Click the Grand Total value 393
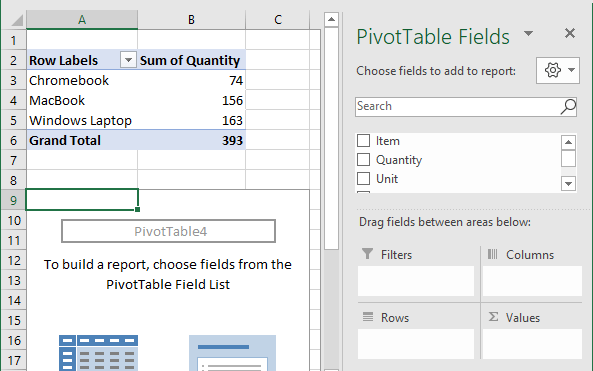This screenshot has height=371, width=593. point(191,140)
